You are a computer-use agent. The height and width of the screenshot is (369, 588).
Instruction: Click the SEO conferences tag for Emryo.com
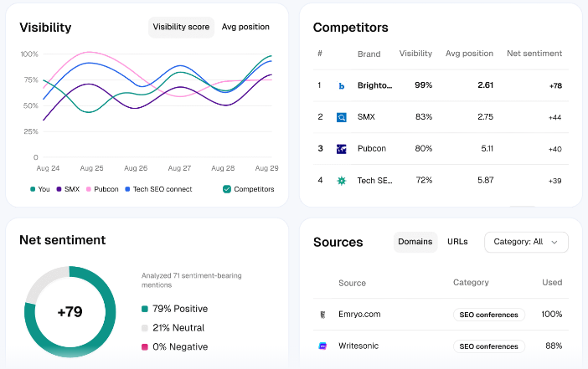(x=488, y=315)
